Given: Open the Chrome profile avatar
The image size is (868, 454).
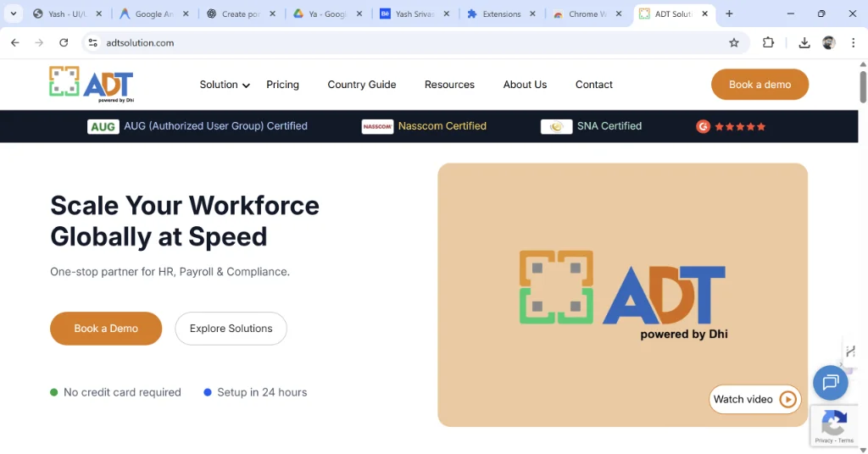Looking at the screenshot, I should point(829,42).
